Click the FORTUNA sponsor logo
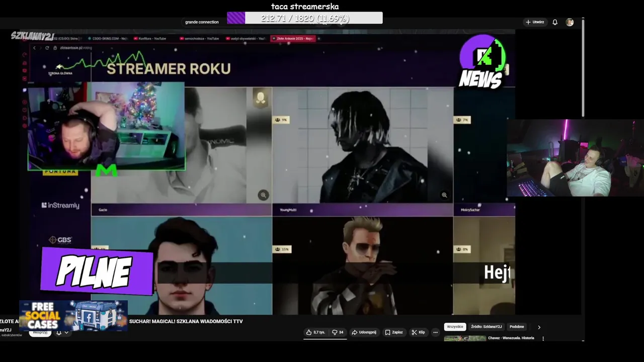 [60, 172]
